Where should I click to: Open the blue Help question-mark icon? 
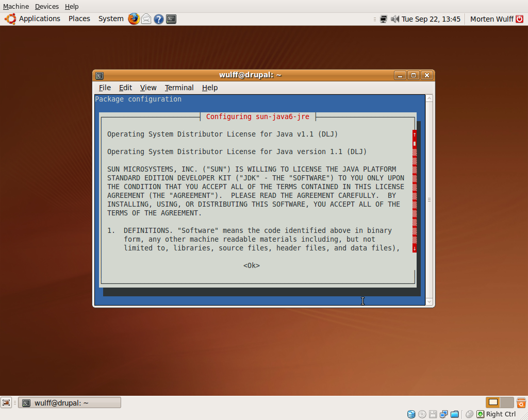pyautogui.click(x=159, y=19)
